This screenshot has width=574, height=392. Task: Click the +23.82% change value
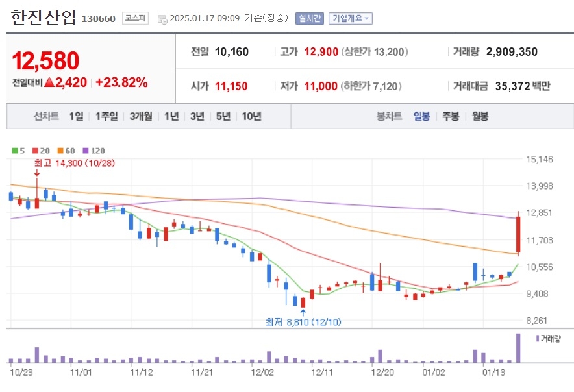point(121,82)
